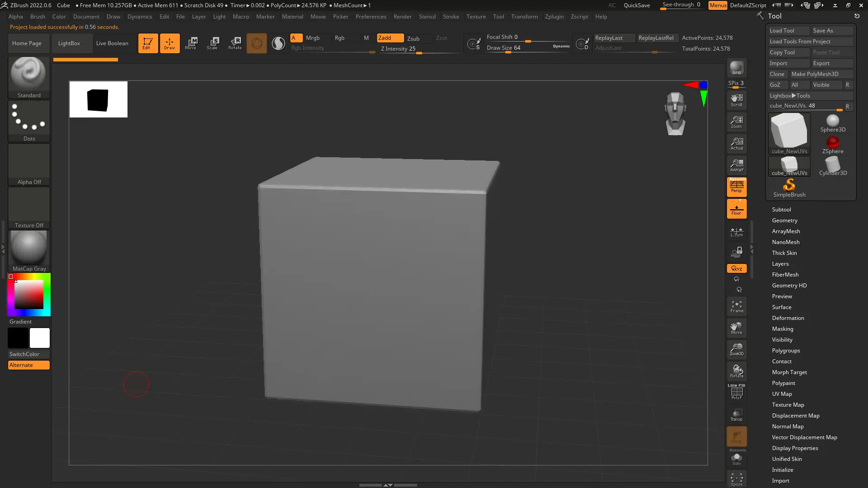
Task: Select the Scale transform tool
Action: coord(212,43)
